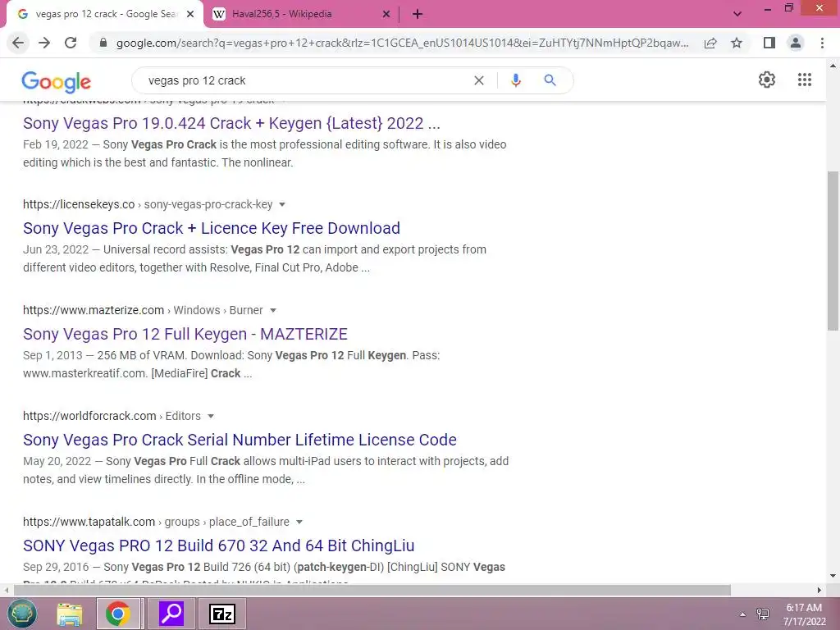
Task: Open Sony Vegas Pro Crack Serial Number result
Action: coord(240,440)
